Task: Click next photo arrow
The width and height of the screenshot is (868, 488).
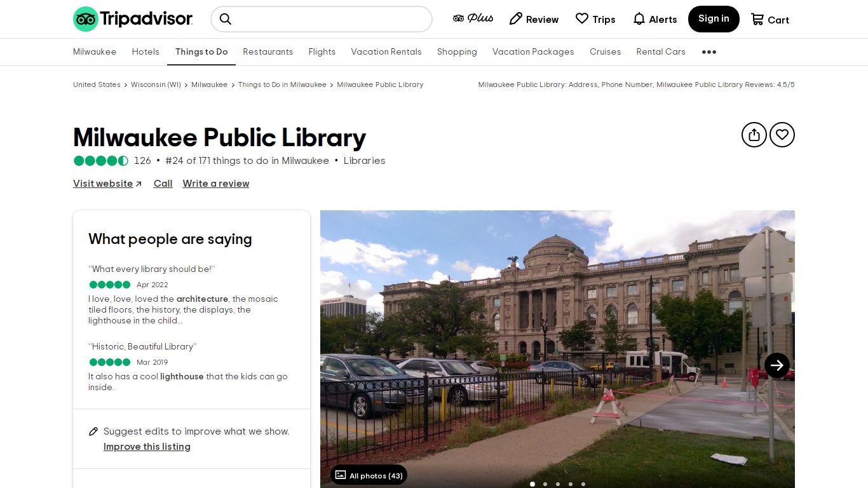Action: point(776,365)
